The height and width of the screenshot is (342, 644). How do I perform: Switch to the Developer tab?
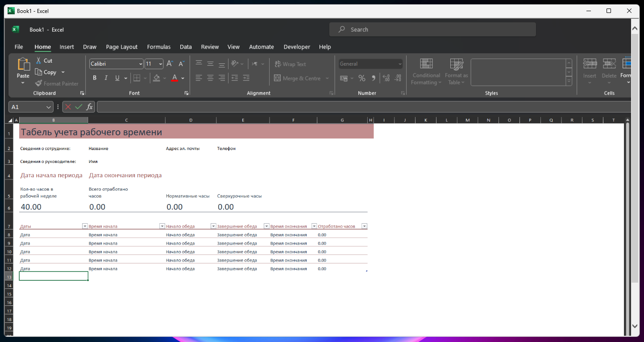(x=297, y=47)
